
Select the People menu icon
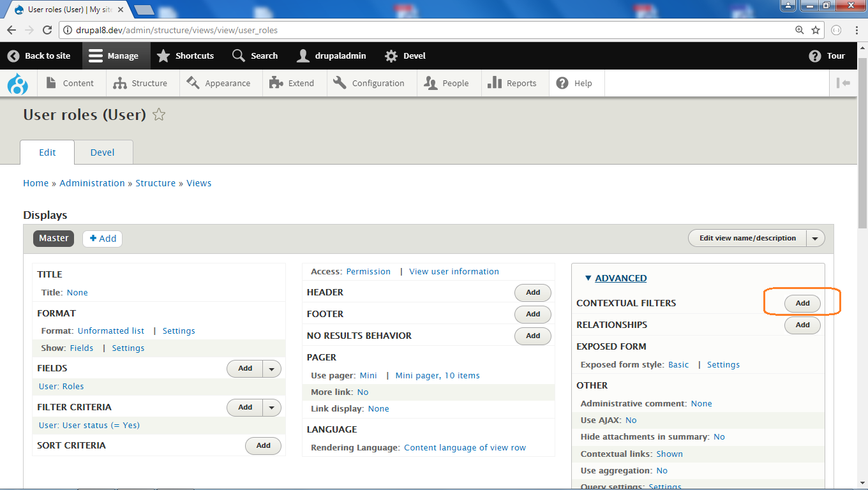click(430, 83)
